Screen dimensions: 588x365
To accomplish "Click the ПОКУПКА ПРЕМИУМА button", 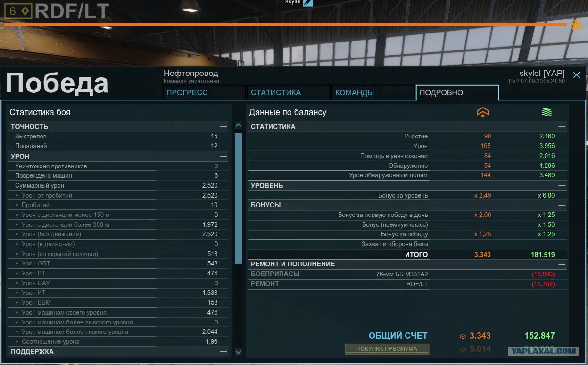I will 387,349.
